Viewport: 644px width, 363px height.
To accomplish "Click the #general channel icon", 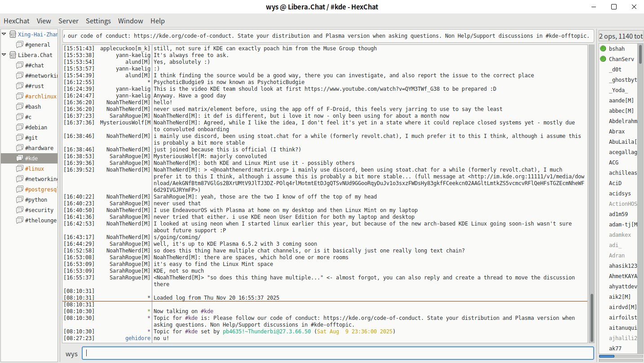I will 19,44.
